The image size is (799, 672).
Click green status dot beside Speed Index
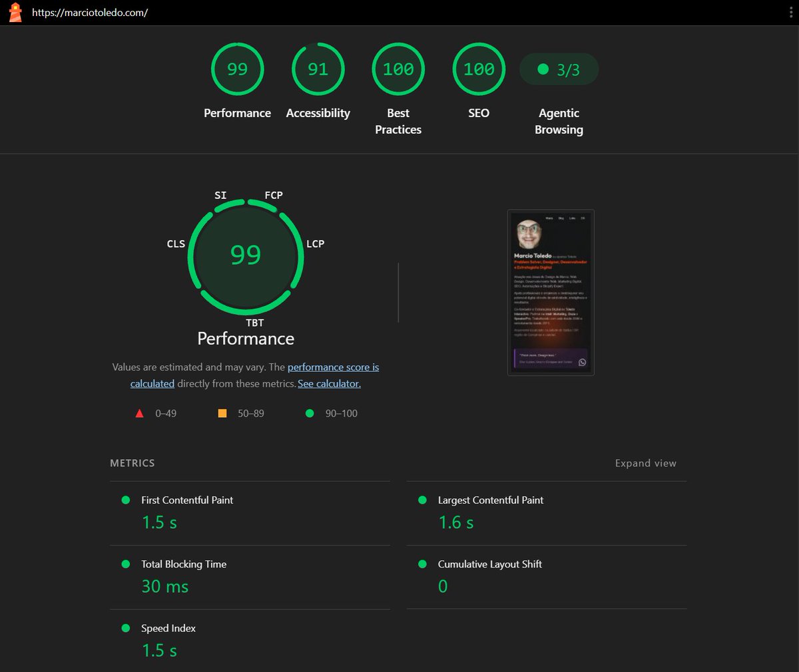[126, 627]
